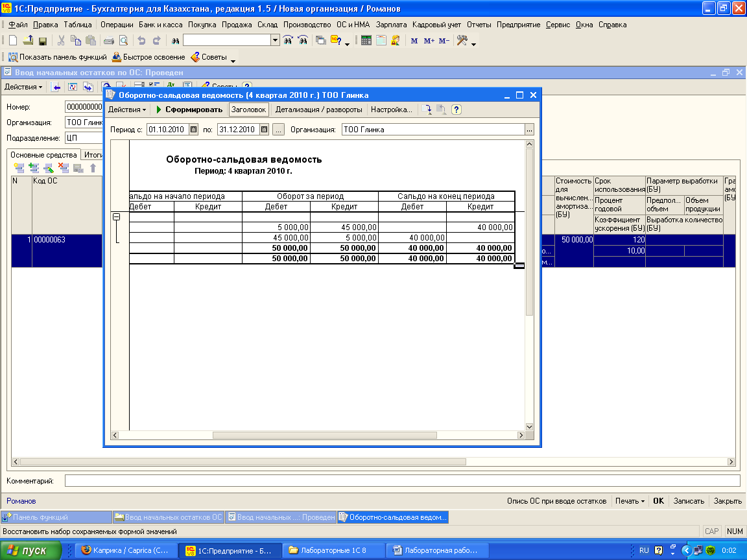Screen dimensions: 747x560
Task: Expand the Советы toolbar overflow arrow
Action: pos(233,60)
